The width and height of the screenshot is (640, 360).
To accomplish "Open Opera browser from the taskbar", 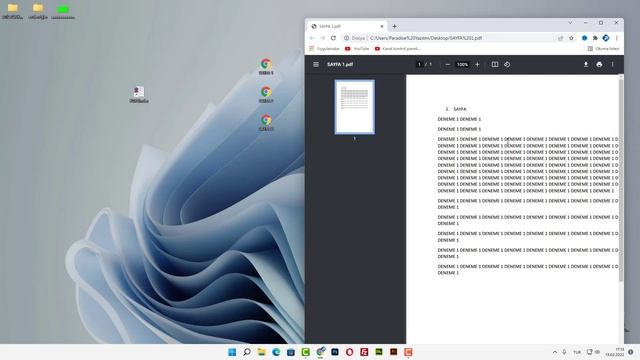I will (350, 352).
